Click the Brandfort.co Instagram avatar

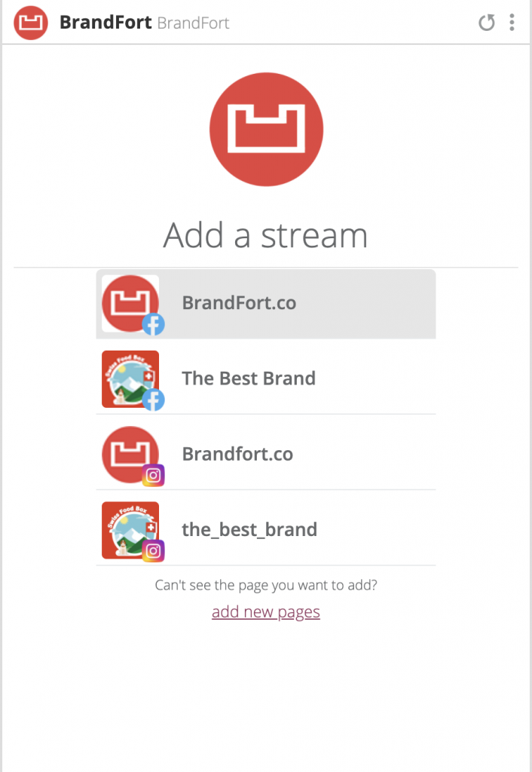(x=130, y=455)
